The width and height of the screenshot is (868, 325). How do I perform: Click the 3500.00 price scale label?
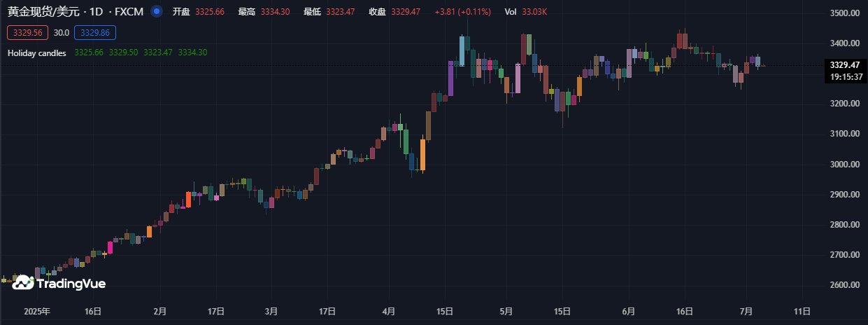click(844, 13)
